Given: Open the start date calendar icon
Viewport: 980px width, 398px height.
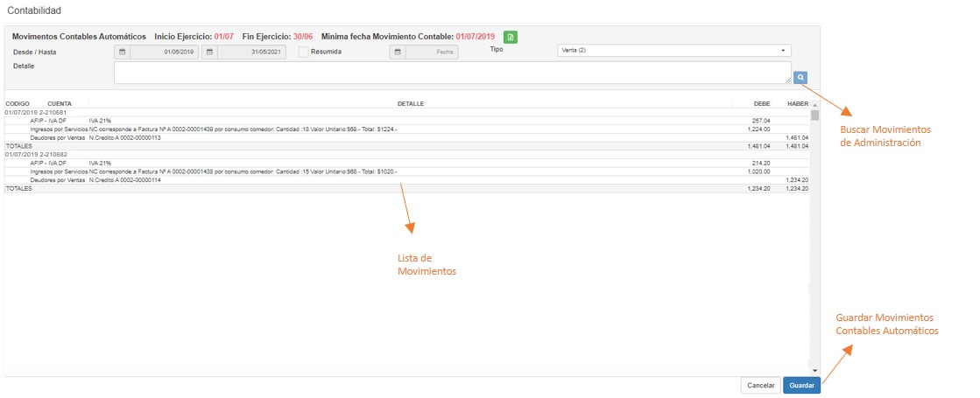Looking at the screenshot, I should (x=123, y=52).
